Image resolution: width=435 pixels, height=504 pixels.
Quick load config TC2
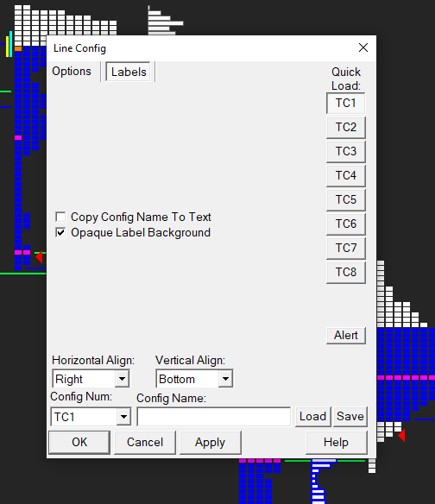click(x=346, y=127)
